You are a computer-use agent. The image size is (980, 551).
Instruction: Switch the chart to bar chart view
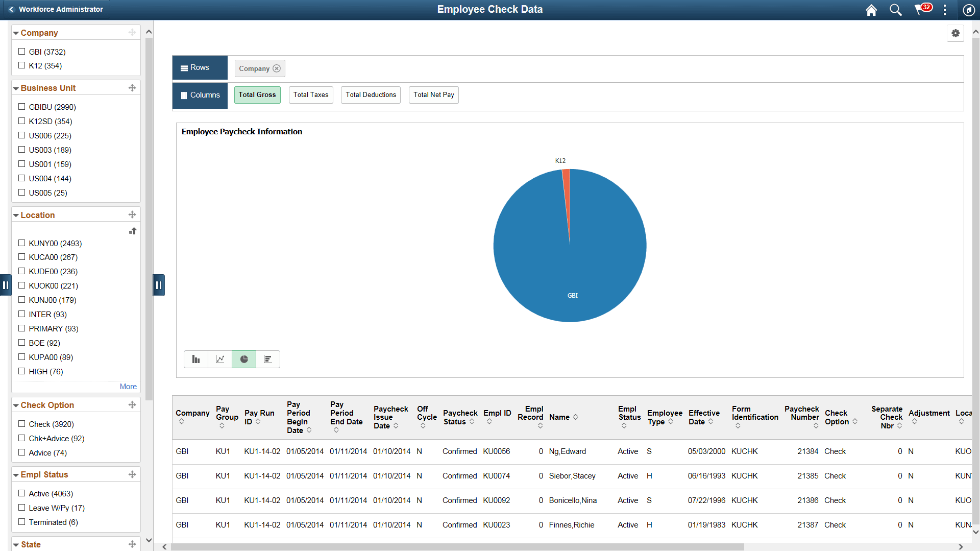click(195, 359)
